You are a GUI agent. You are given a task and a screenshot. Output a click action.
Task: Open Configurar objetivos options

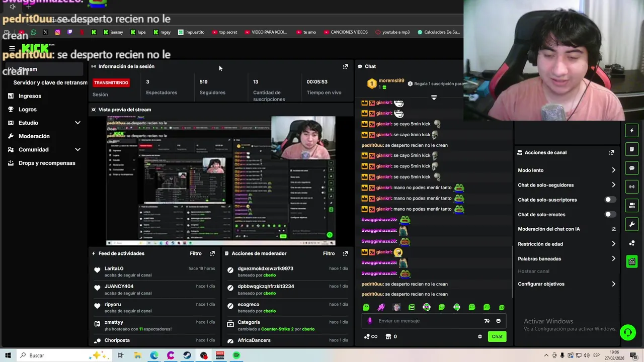point(567,284)
